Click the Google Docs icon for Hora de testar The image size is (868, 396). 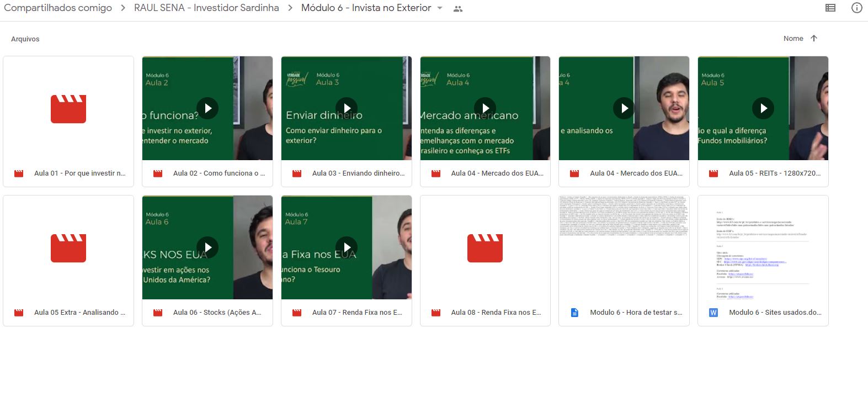click(574, 313)
